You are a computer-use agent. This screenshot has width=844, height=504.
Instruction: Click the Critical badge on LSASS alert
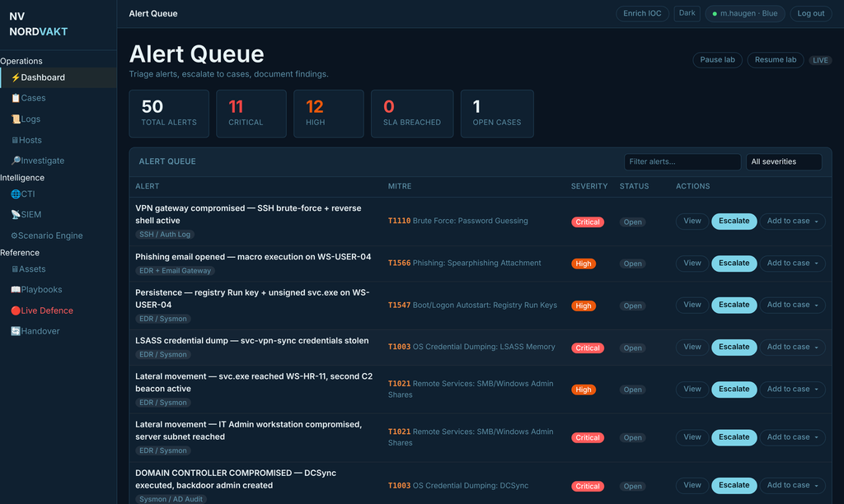pos(587,348)
